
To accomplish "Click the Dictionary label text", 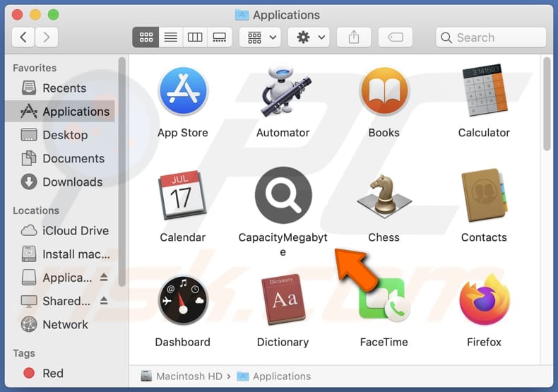I will [x=283, y=342].
